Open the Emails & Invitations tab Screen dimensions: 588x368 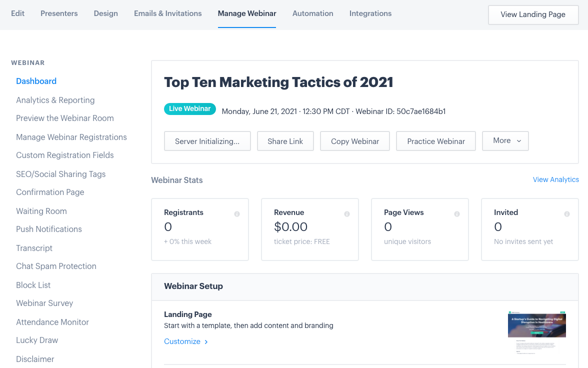pos(167,13)
